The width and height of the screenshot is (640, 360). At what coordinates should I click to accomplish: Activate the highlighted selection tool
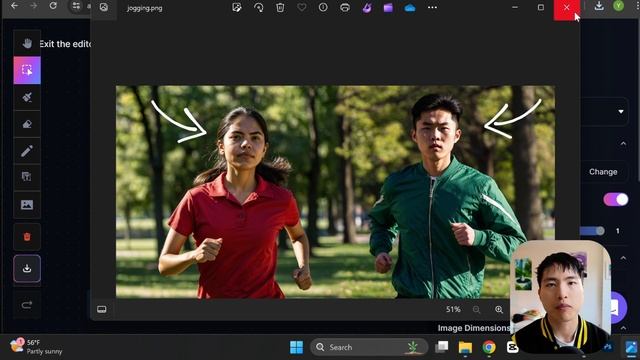pyautogui.click(x=27, y=70)
